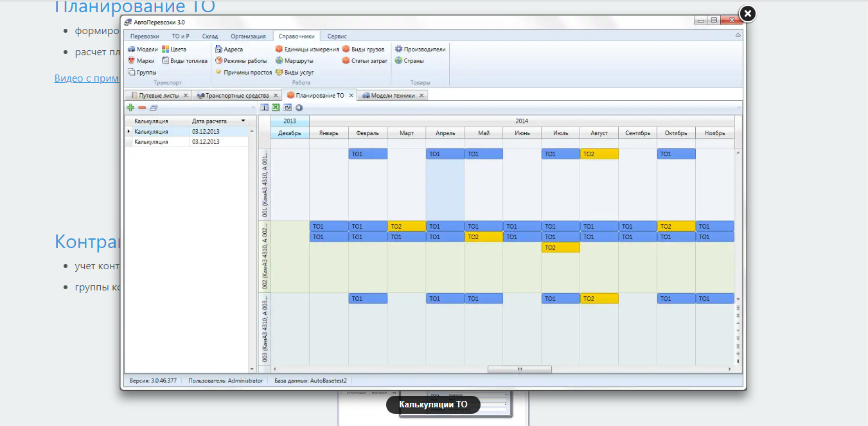Click the Пользователь: Administrator status entry
868x426 pixels.
226,381
